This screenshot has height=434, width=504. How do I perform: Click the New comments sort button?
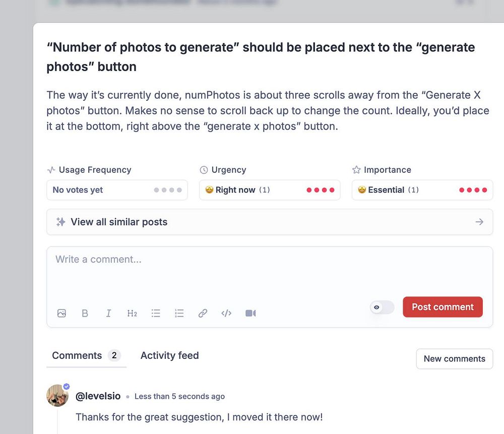(454, 359)
